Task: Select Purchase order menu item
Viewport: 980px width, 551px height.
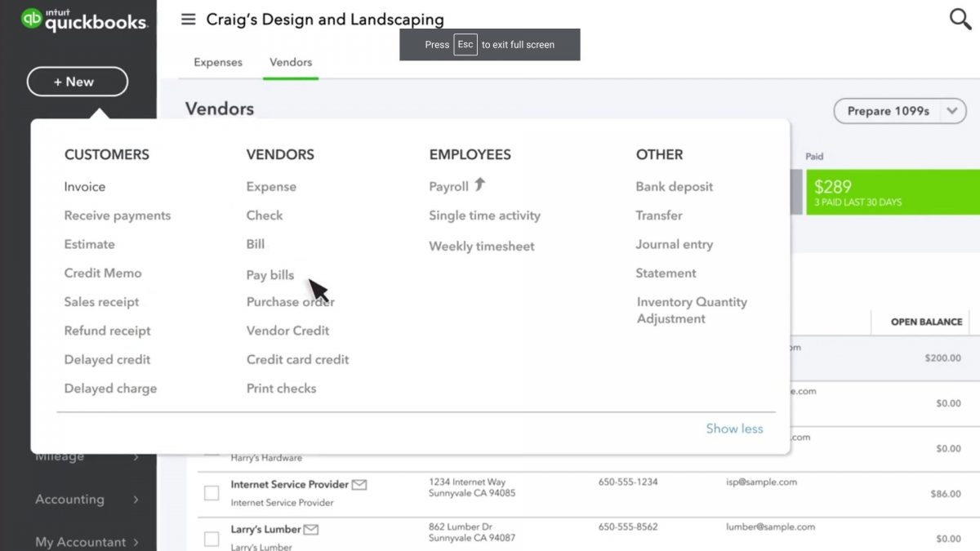Action: click(291, 302)
